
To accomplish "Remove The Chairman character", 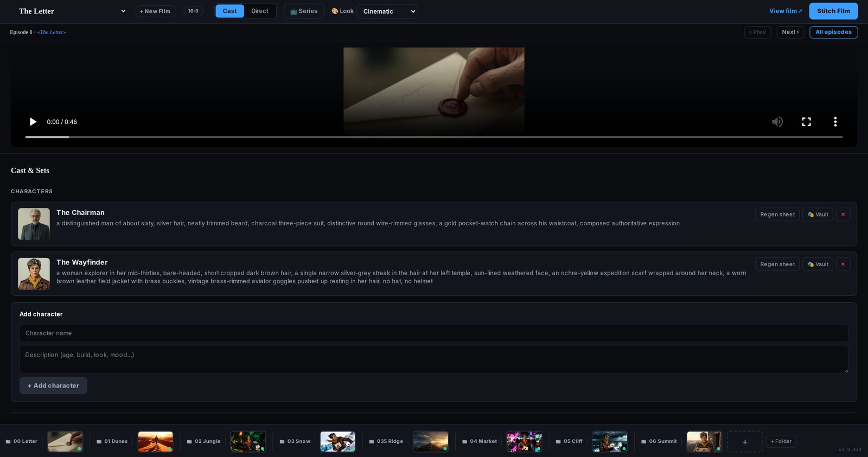I will point(843,214).
